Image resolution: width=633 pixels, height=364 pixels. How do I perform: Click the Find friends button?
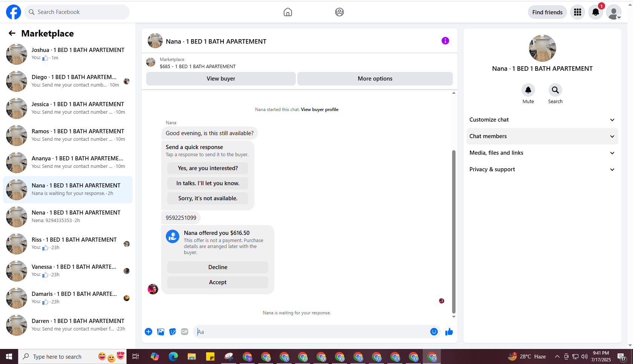click(x=547, y=12)
